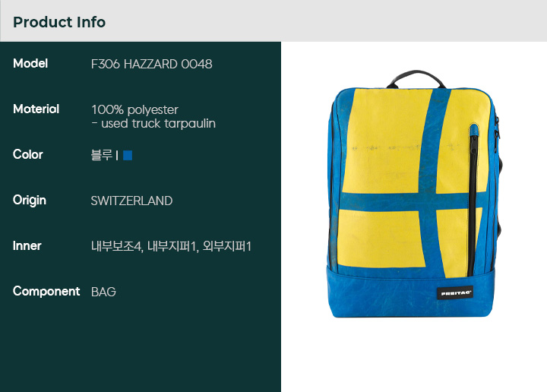
Task: Click the Model label
Action: click(30, 64)
